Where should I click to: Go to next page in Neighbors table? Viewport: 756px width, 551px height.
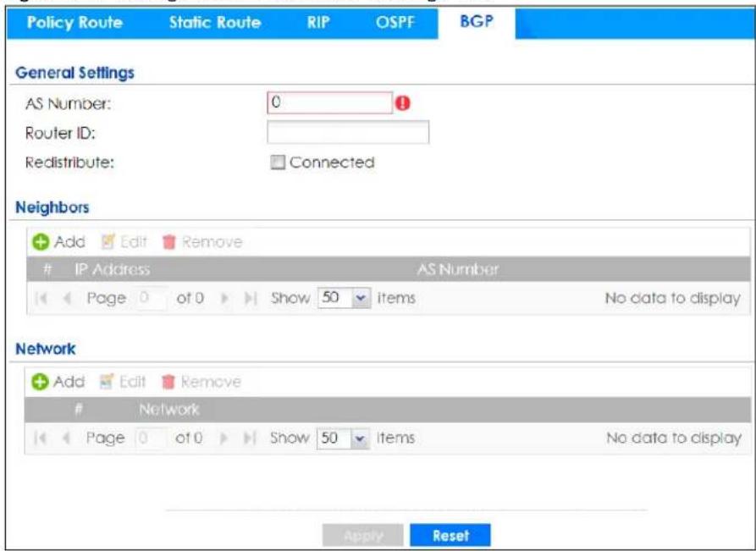point(223,299)
